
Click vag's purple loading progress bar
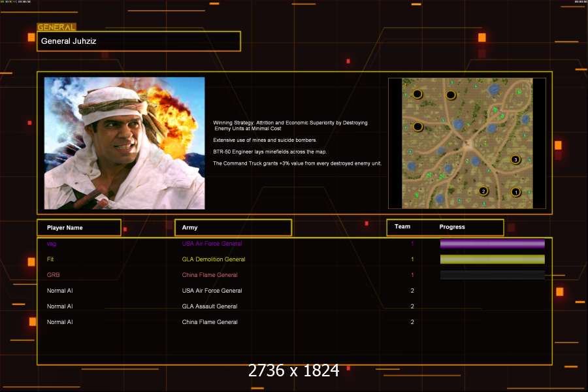(493, 244)
